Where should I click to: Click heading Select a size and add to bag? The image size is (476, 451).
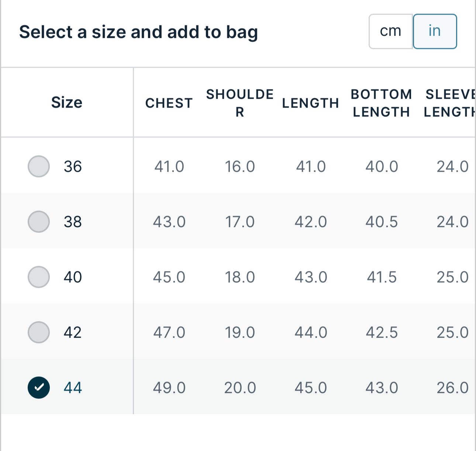click(138, 32)
